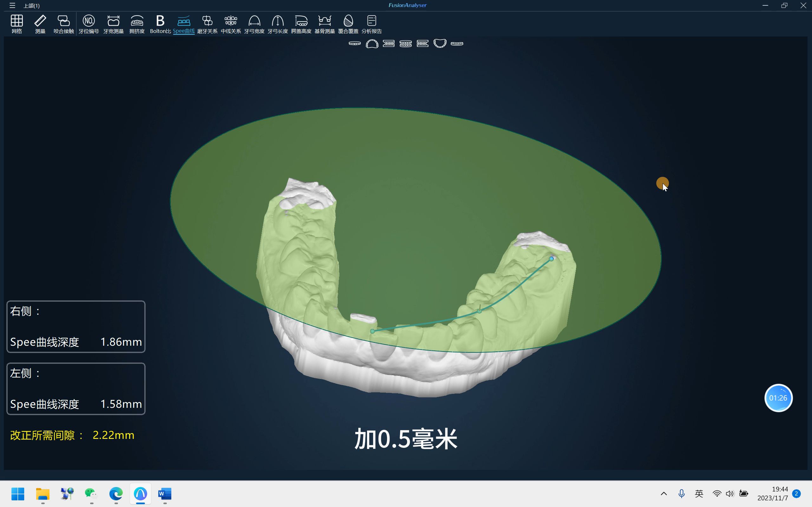Image resolution: width=812 pixels, height=507 pixels.
Task: Open the 磨牙关系 molar relationship tool
Action: pyautogui.click(x=207, y=23)
